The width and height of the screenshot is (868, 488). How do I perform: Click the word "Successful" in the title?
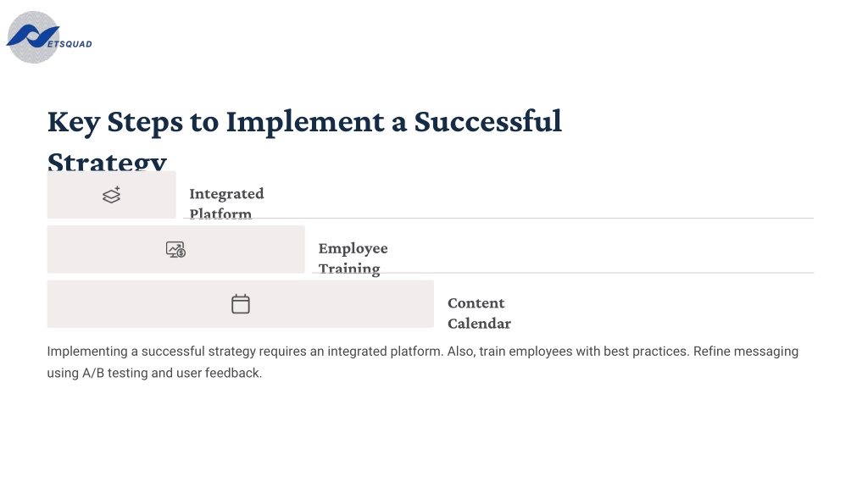[487, 121]
